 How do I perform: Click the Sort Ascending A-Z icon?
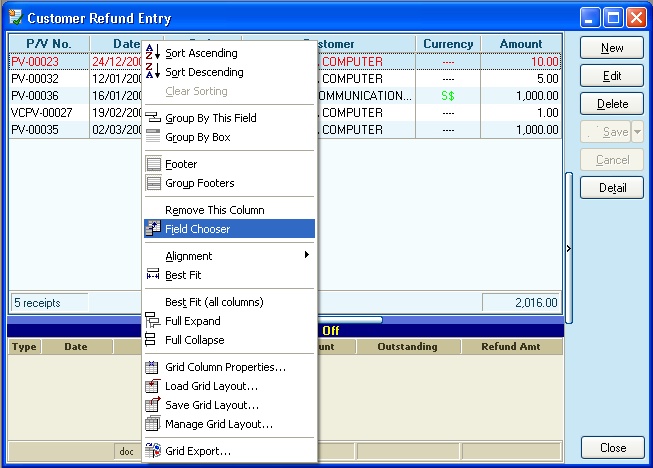tap(153, 52)
